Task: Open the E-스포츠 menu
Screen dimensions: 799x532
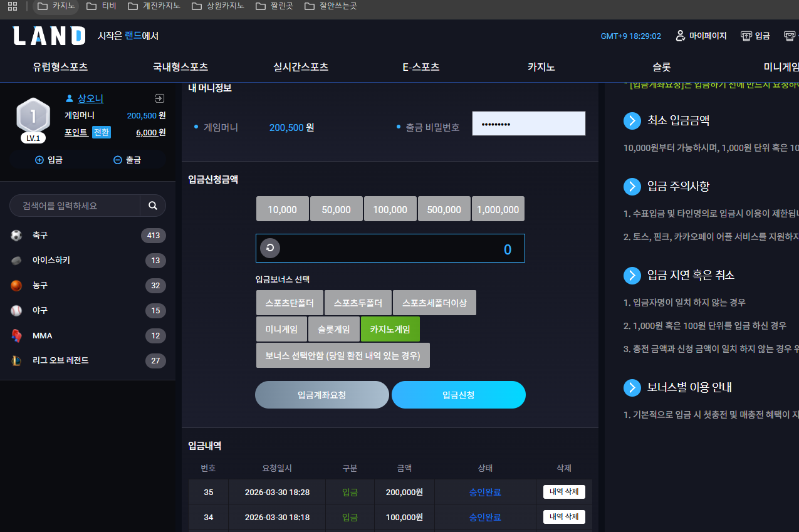Action: (421, 67)
